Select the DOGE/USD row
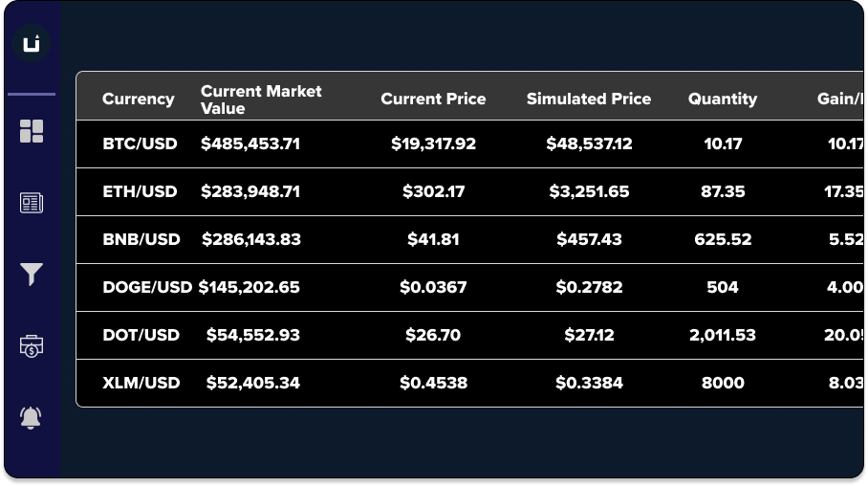Screen dimensions: 868x486 [147, 287]
